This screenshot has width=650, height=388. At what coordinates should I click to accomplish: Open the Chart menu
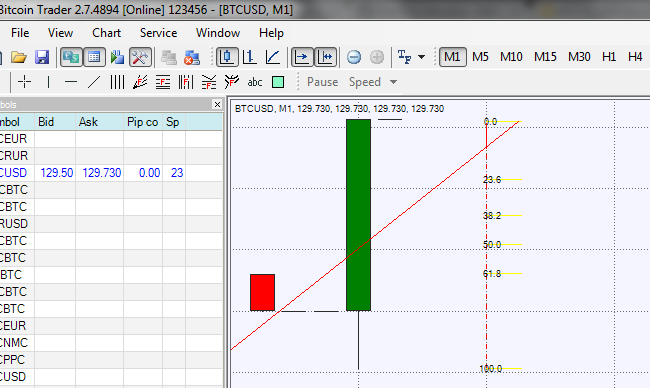(107, 33)
